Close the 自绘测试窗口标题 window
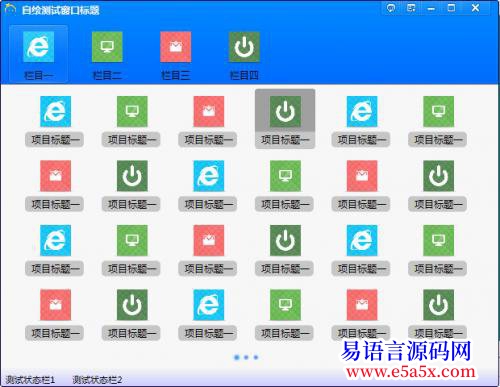This screenshot has height=387, width=500. [x=475, y=8]
